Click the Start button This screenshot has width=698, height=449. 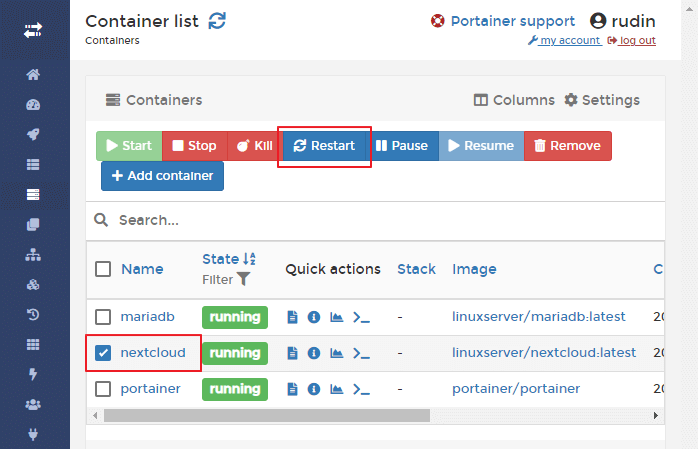(x=129, y=146)
